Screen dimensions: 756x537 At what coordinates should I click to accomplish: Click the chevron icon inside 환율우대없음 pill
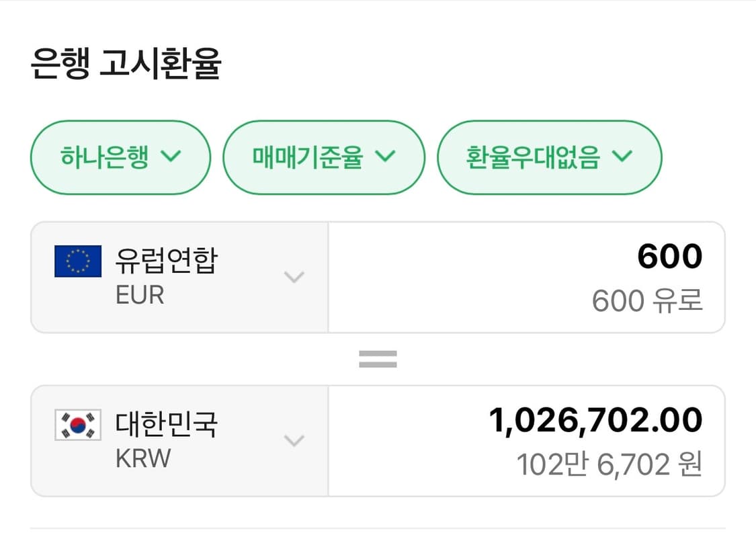(x=622, y=157)
